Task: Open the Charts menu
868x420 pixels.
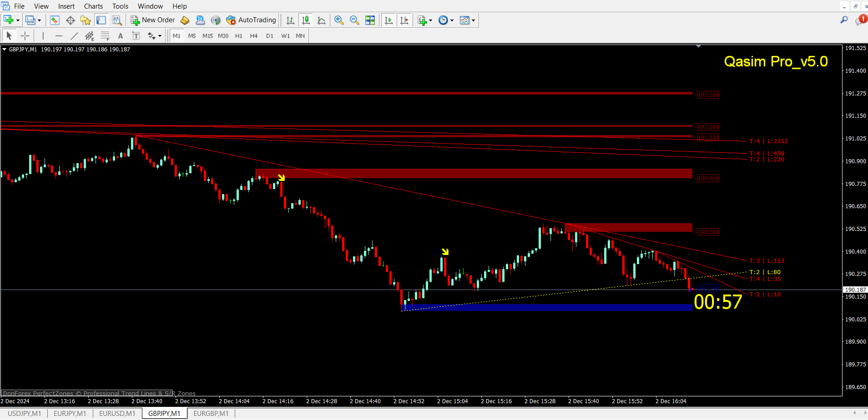Action: point(93,6)
